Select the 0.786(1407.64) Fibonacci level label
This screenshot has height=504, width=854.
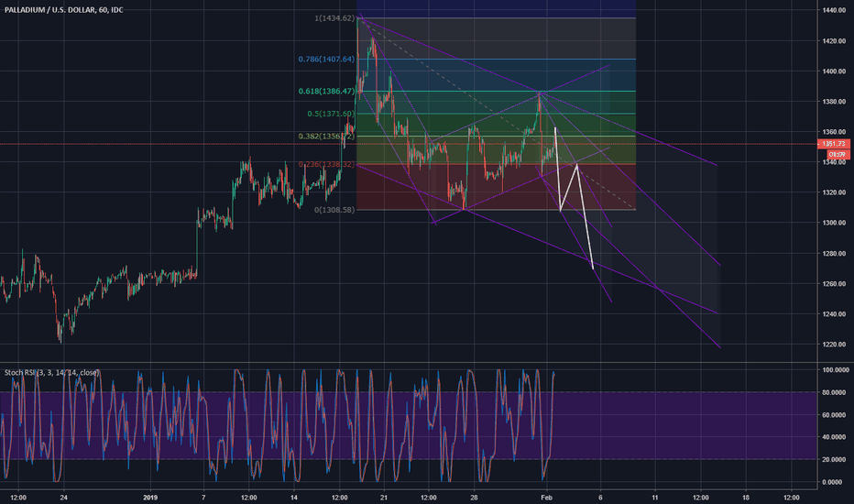point(326,59)
